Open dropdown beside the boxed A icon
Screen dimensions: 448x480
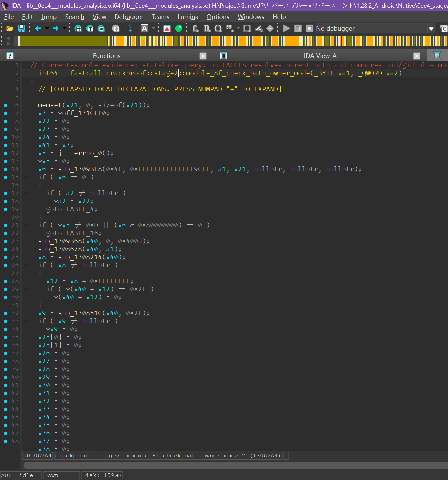pyautogui.click(x=153, y=29)
